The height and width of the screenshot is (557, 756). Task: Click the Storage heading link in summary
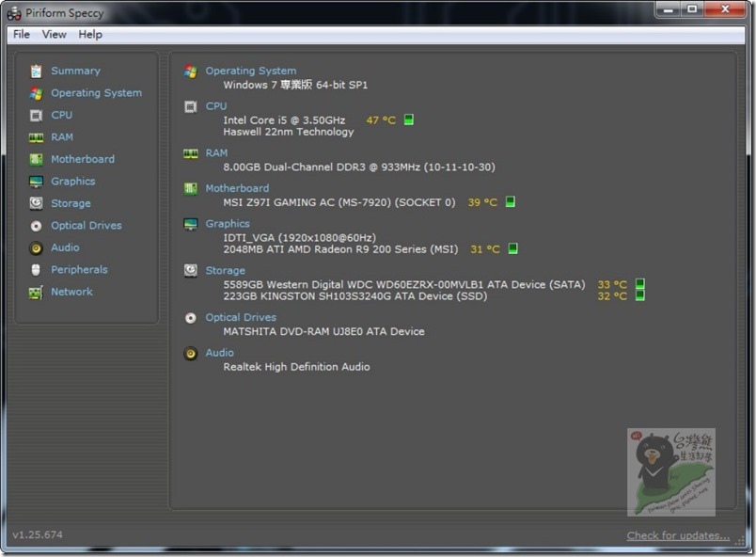click(225, 271)
